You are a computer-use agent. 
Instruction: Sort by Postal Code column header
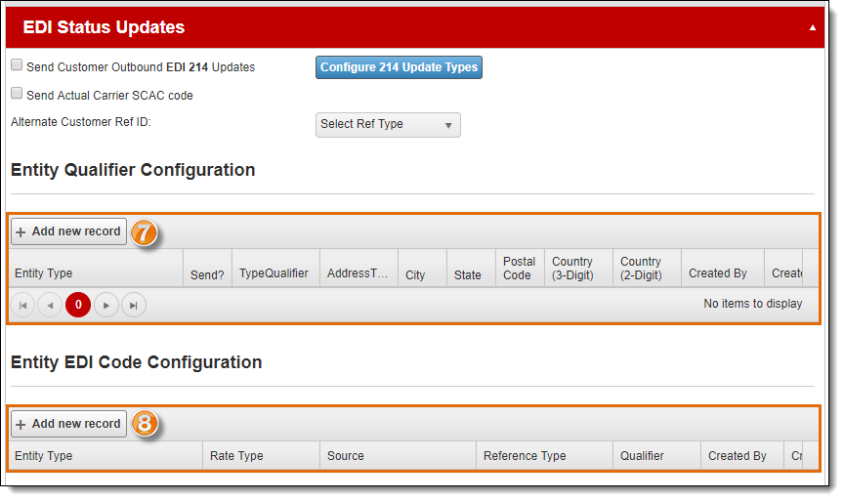518,268
